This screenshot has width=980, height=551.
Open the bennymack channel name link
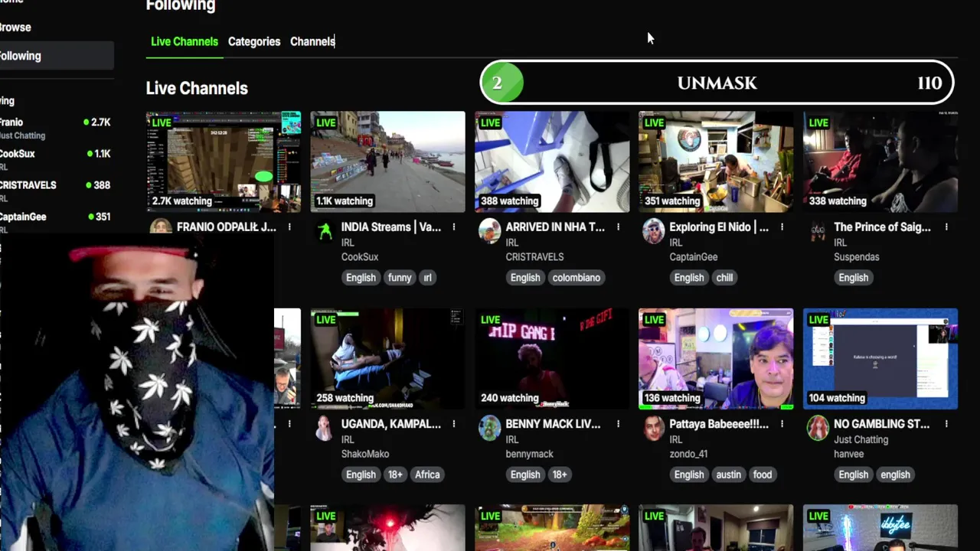point(529,454)
